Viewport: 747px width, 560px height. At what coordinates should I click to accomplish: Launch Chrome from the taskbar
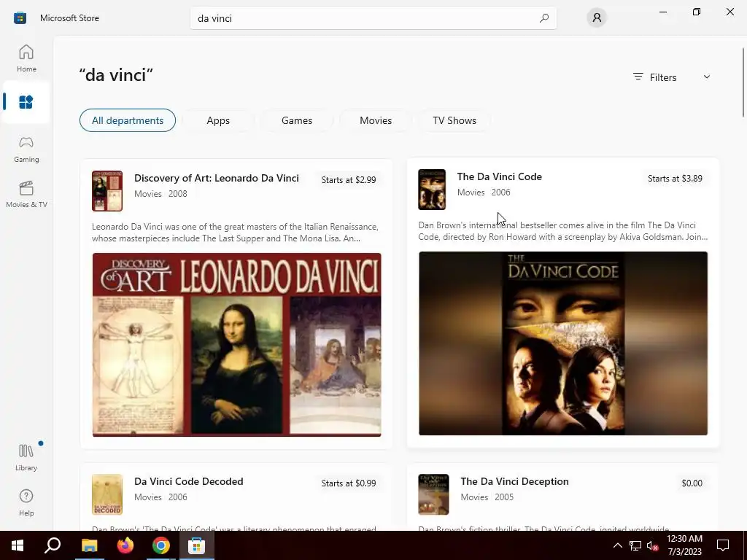point(161,545)
